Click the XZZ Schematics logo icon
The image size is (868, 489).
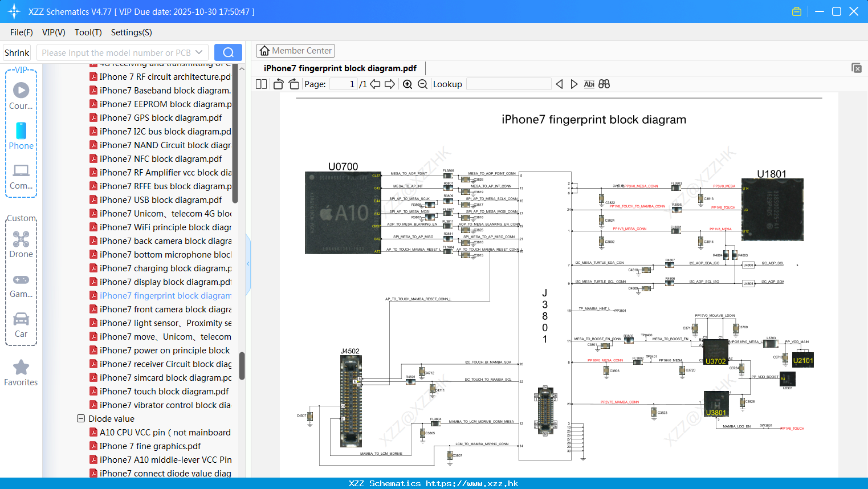pyautogui.click(x=14, y=11)
